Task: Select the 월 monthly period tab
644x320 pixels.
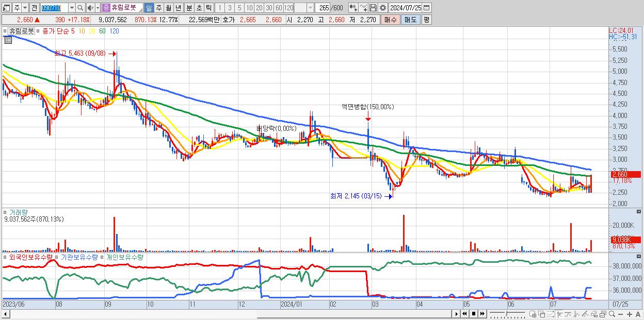Action: point(168,8)
